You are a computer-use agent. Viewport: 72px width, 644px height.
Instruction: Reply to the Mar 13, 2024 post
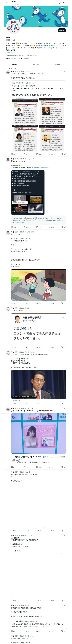(x=13, y=303)
